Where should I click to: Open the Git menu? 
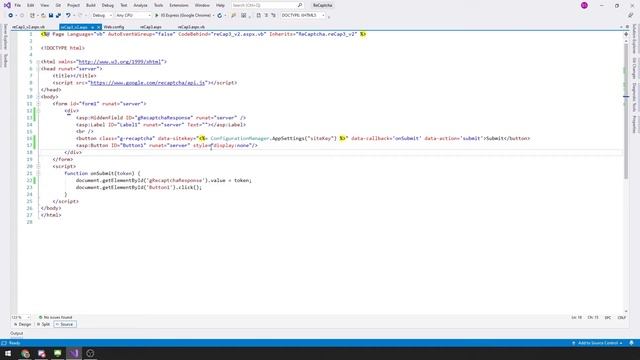(58, 5)
